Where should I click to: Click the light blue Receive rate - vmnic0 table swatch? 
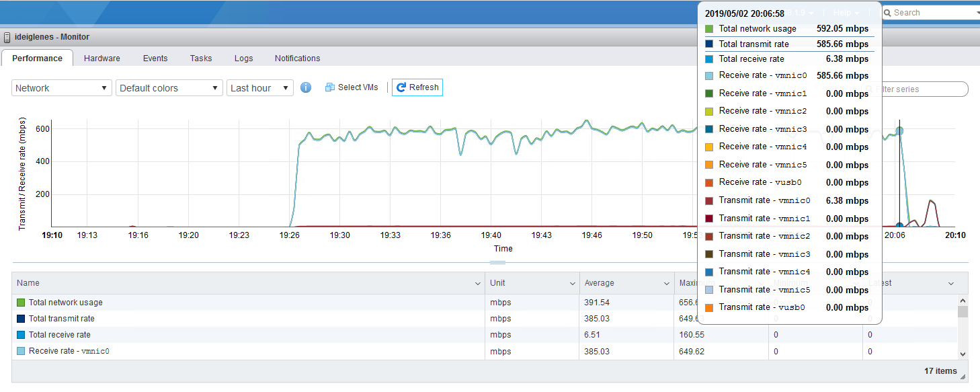(21, 351)
